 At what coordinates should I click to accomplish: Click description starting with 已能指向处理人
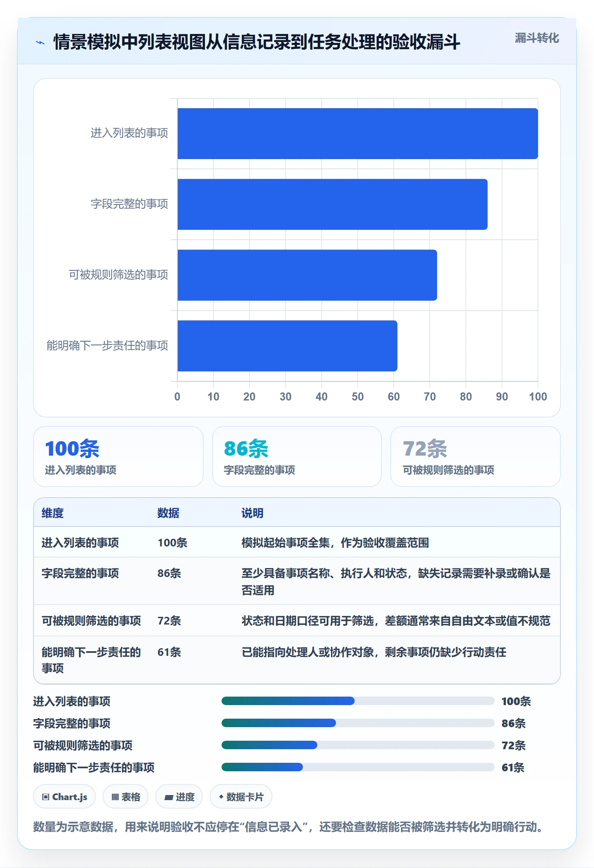click(374, 652)
